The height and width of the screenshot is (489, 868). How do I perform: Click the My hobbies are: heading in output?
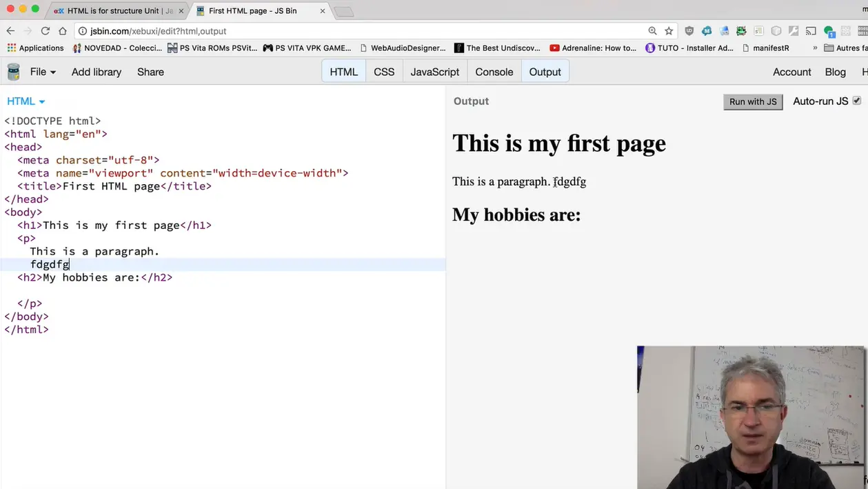[516, 214]
